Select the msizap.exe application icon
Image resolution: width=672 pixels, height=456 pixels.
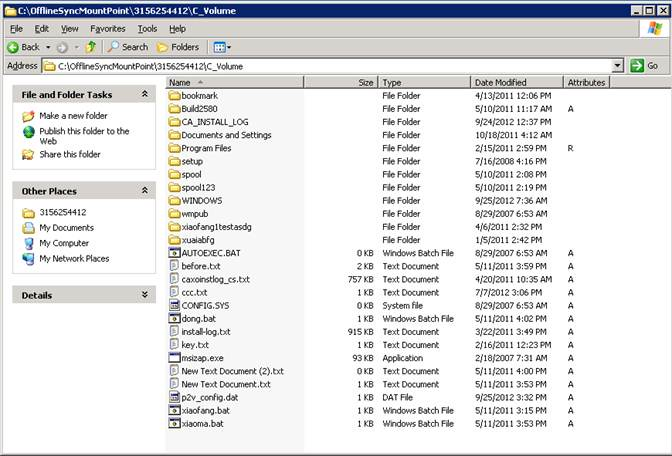(x=174, y=358)
